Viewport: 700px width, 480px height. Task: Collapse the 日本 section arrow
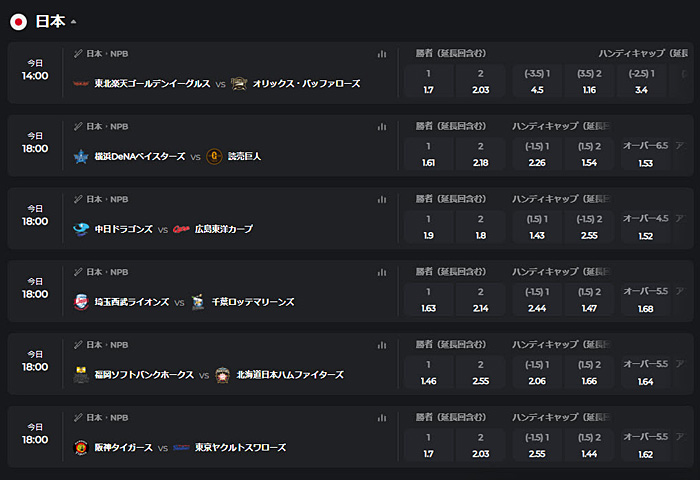click(x=73, y=21)
